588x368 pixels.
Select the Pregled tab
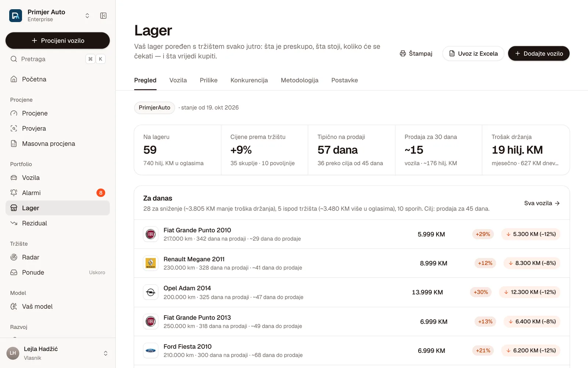(145, 80)
